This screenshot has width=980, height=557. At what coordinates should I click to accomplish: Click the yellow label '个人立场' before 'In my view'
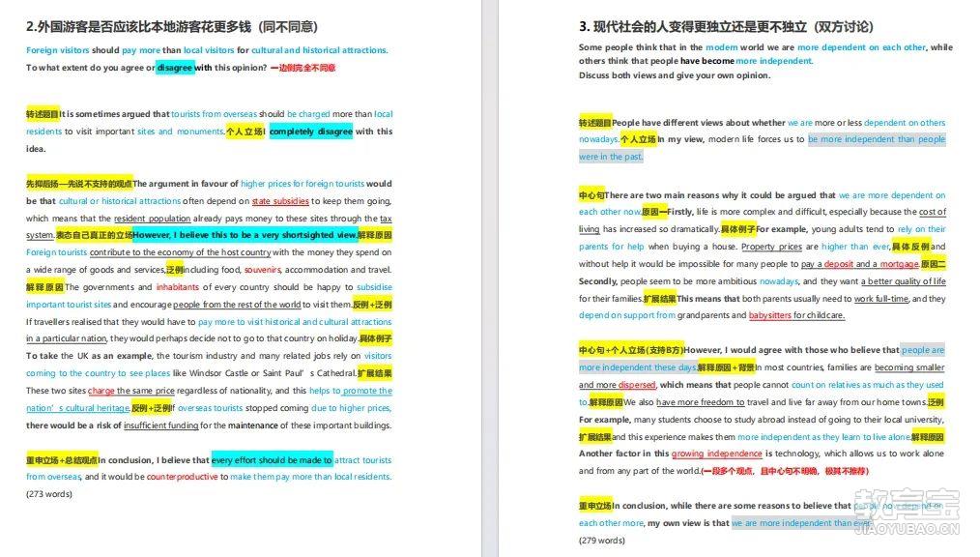point(638,139)
